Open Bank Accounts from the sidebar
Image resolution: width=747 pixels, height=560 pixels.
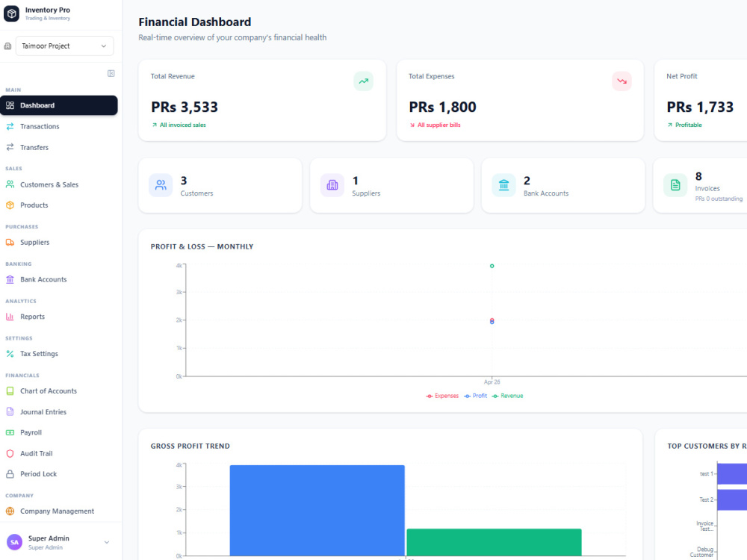[59, 279]
